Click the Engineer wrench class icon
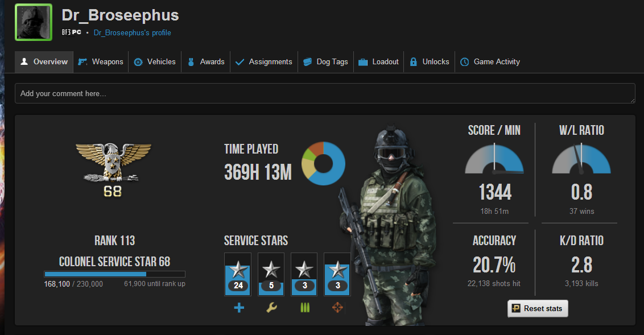Image resolution: width=644 pixels, height=335 pixels. [271, 308]
